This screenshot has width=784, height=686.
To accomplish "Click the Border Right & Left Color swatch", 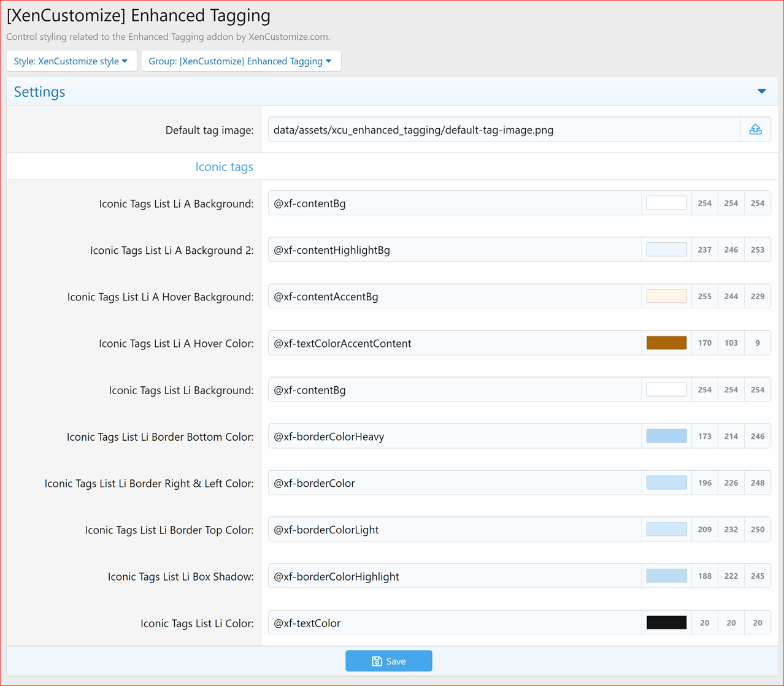I will click(666, 482).
